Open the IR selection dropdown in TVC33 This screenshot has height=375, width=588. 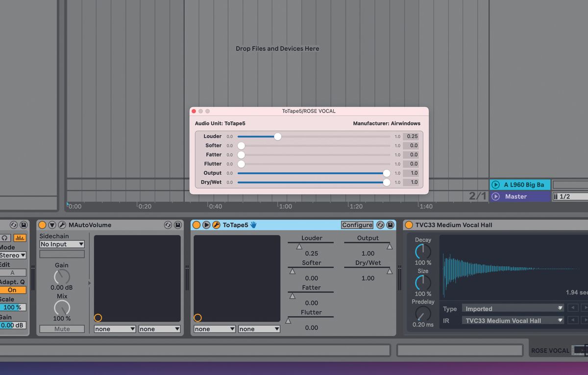click(513, 320)
